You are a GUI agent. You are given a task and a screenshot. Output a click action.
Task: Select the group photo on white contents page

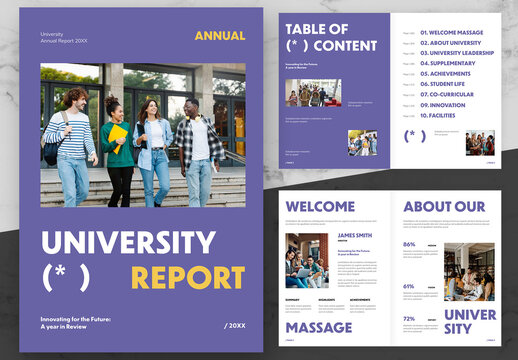(x=480, y=143)
